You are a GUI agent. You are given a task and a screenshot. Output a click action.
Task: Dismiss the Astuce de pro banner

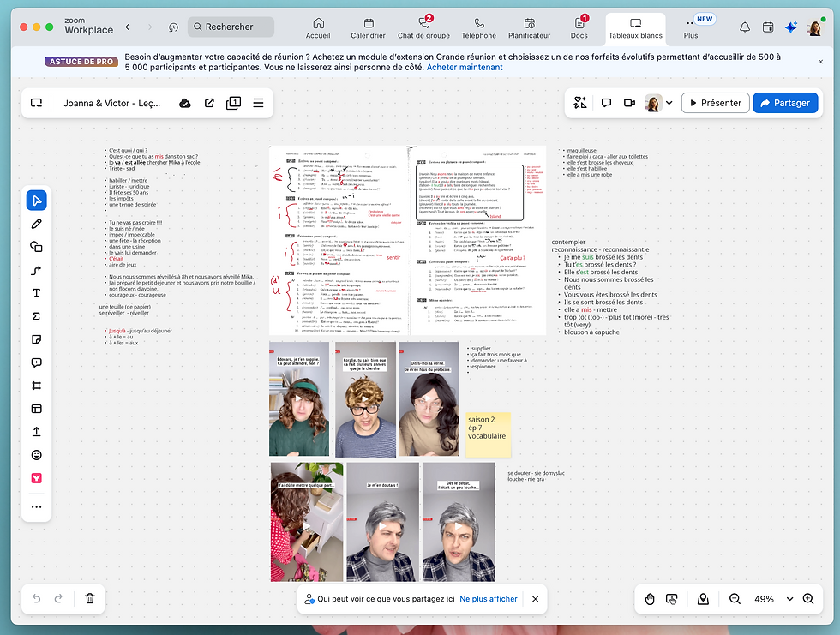[821, 62]
